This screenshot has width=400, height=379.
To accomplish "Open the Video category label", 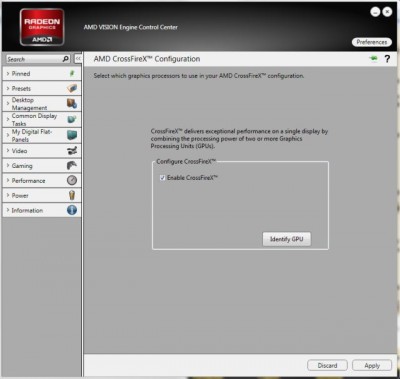I will click(19, 151).
